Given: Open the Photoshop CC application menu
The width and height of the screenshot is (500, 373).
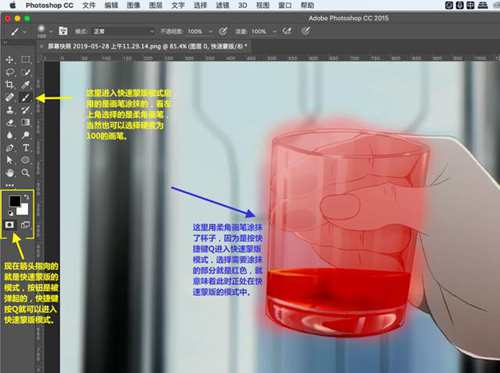Looking at the screenshot, I should click(x=49, y=5).
